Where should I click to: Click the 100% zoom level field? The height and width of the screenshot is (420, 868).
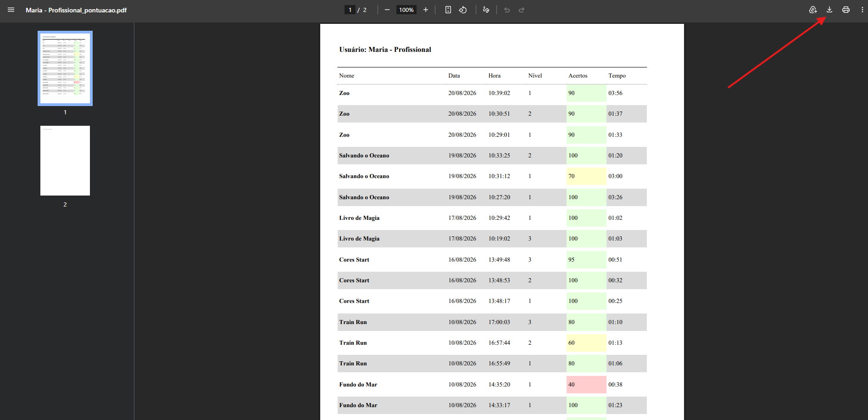tap(406, 10)
